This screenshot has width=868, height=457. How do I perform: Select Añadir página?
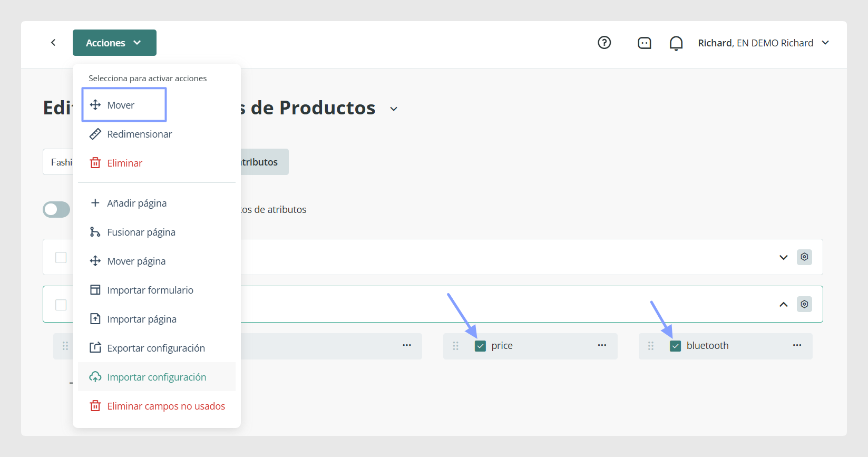tap(157, 203)
